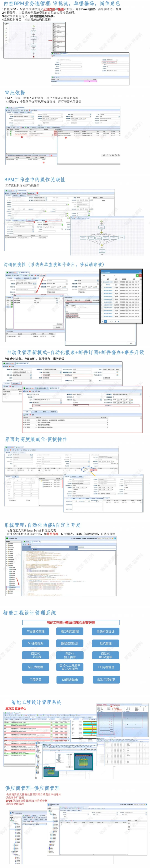Toggle the header select-all checkbox in mobile list
The height and width of the screenshot is (868, 153).
[102, 279]
